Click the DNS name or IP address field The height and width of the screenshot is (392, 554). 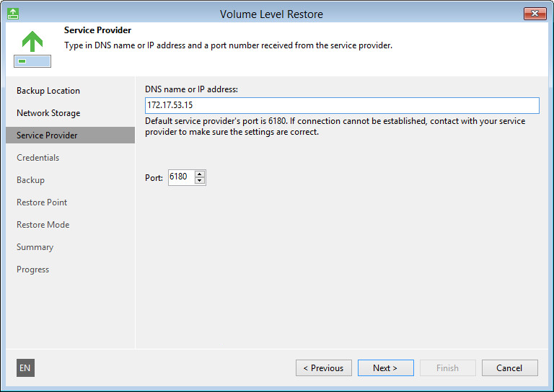342,105
